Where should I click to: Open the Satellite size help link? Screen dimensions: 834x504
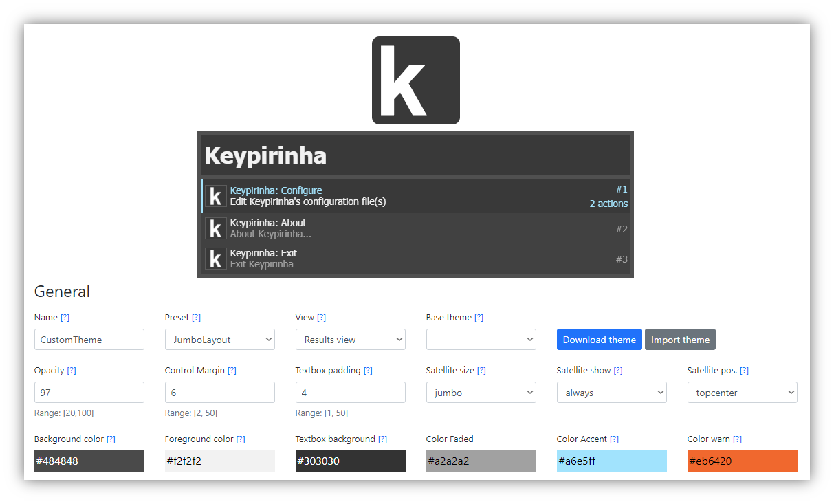[x=481, y=371]
